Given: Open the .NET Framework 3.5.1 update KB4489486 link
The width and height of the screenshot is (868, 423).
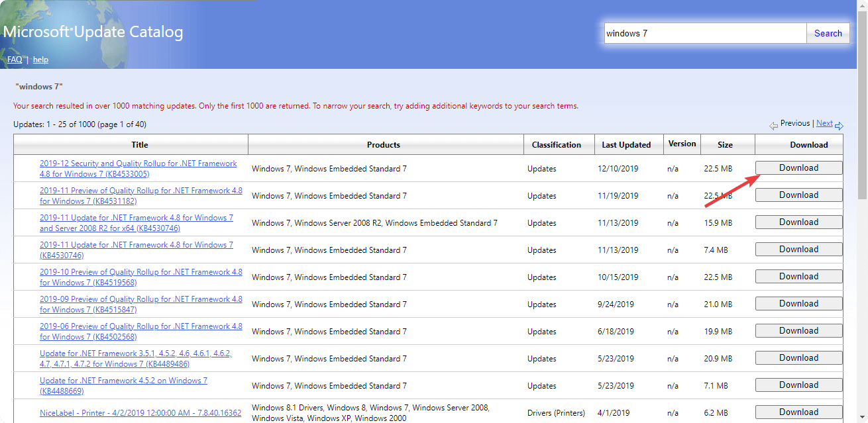Looking at the screenshot, I should tap(136, 359).
